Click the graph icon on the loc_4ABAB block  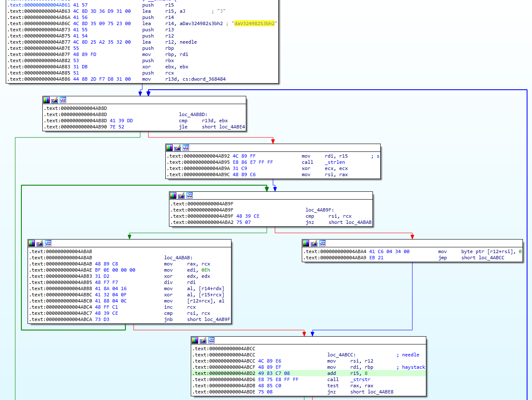point(48,243)
